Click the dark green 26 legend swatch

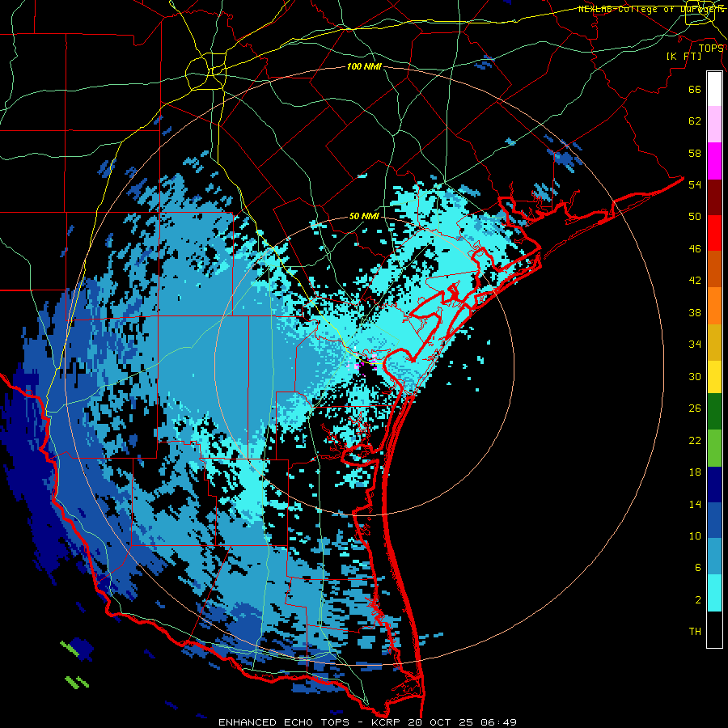click(x=714, y=412)
